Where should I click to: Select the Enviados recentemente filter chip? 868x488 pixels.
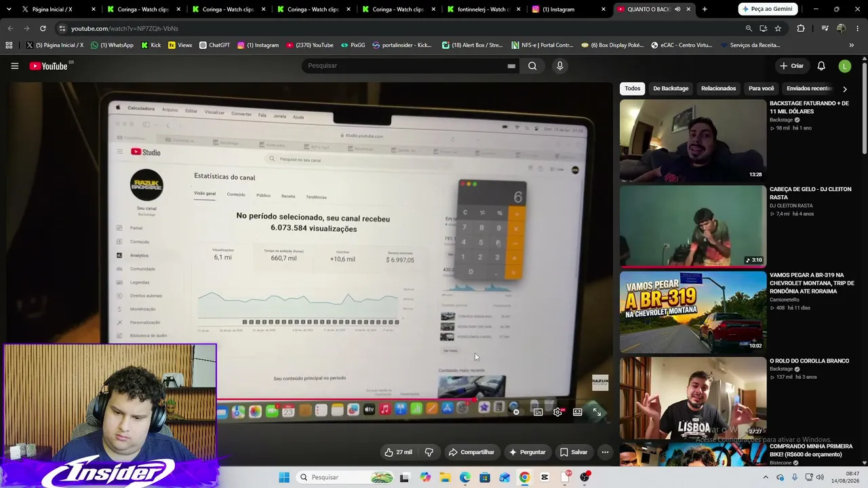(x=808, y=89)
